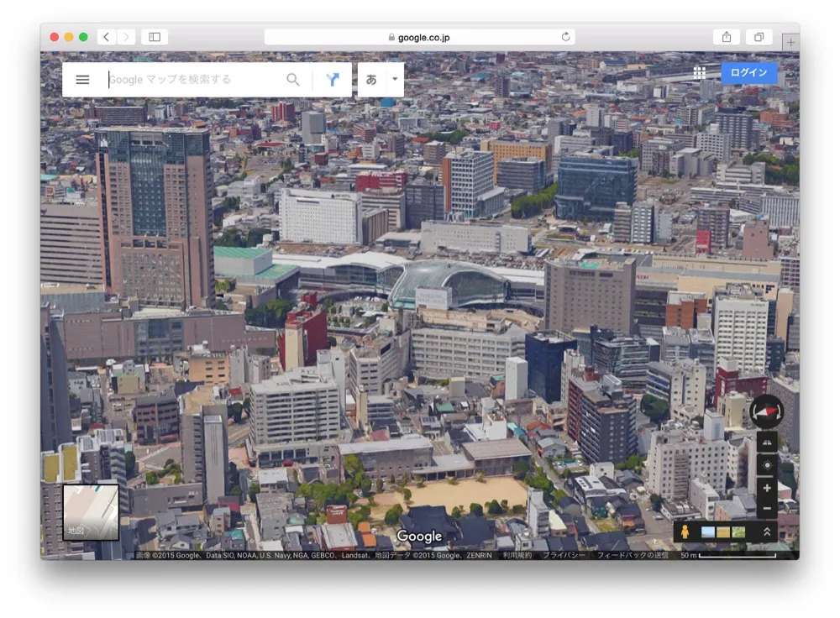
Task: Switch to map view via 地図 thumbnail
Action: click(89, 512)
